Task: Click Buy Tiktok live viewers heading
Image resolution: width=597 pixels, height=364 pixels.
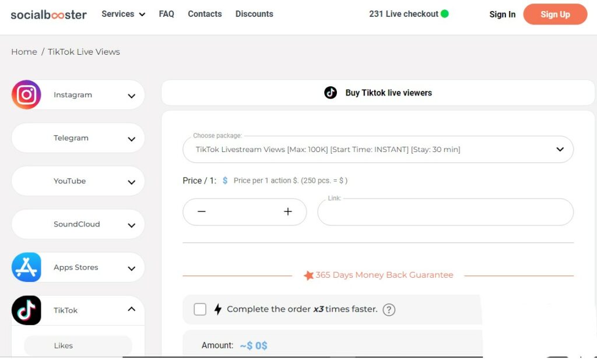Action: [388, 93]
